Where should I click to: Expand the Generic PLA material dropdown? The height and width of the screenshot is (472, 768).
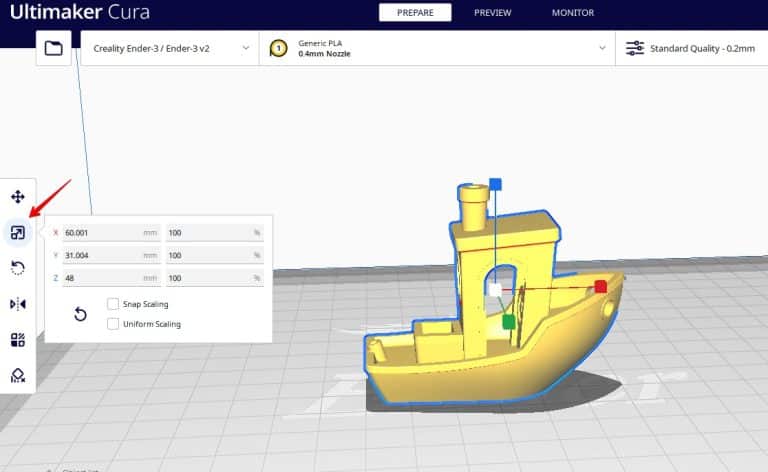tap(437, 48)
